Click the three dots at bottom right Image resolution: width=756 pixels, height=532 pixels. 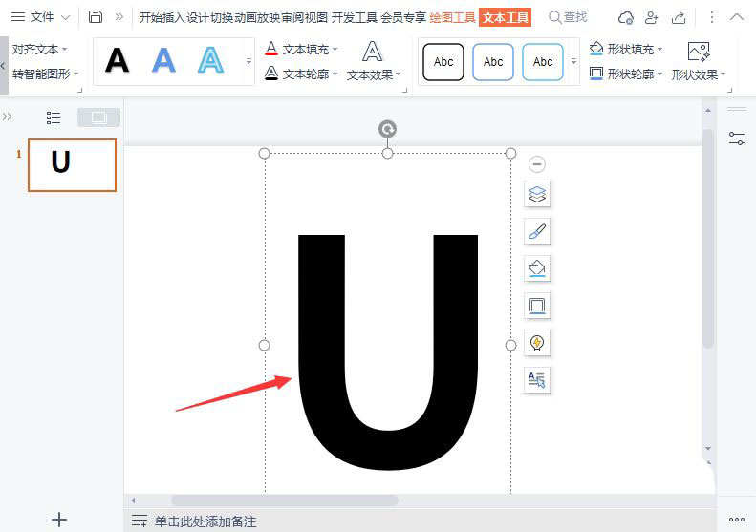tap(737, 520)
